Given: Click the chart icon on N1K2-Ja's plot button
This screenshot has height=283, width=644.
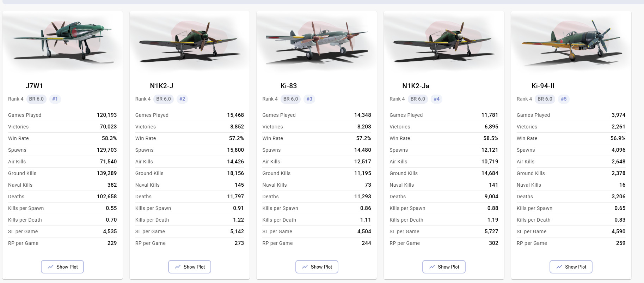Looking at the screenshot, I should coord(432,267).
